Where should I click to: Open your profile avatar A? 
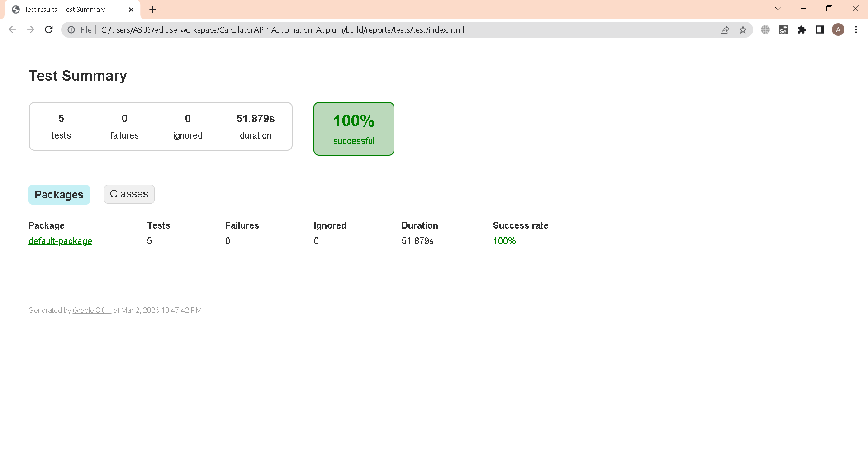[x=839, y=29]
